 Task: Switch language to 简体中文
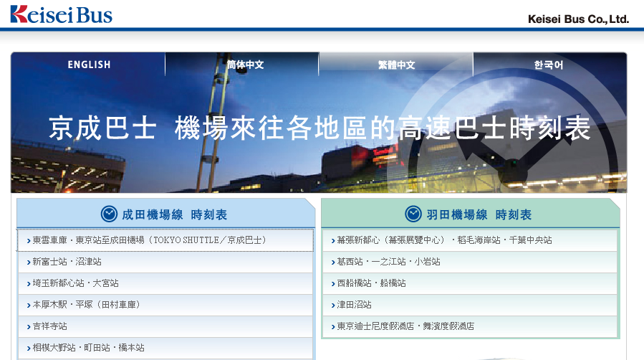[x=242, y=65]
